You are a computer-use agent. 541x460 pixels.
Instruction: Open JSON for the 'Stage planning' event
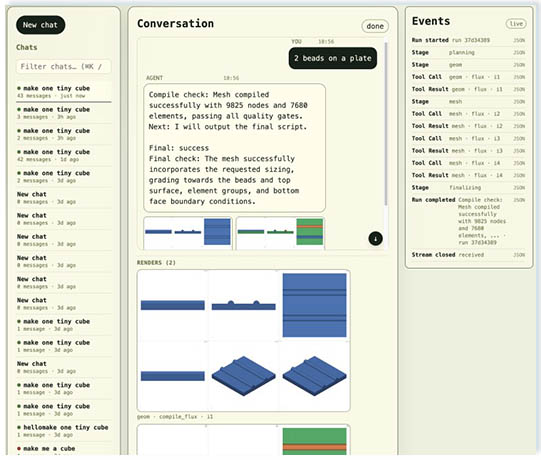point(519,53)
